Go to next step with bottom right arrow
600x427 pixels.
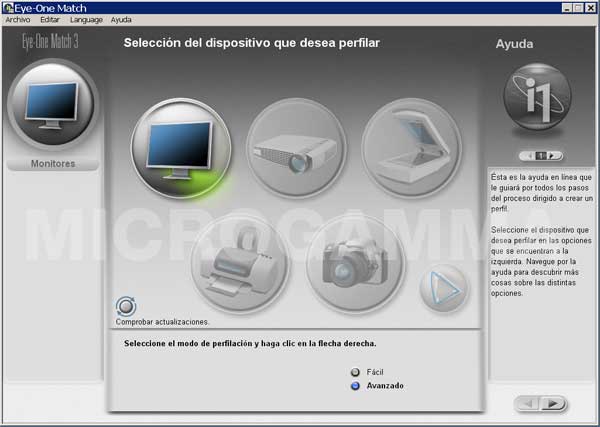point(554,403)
